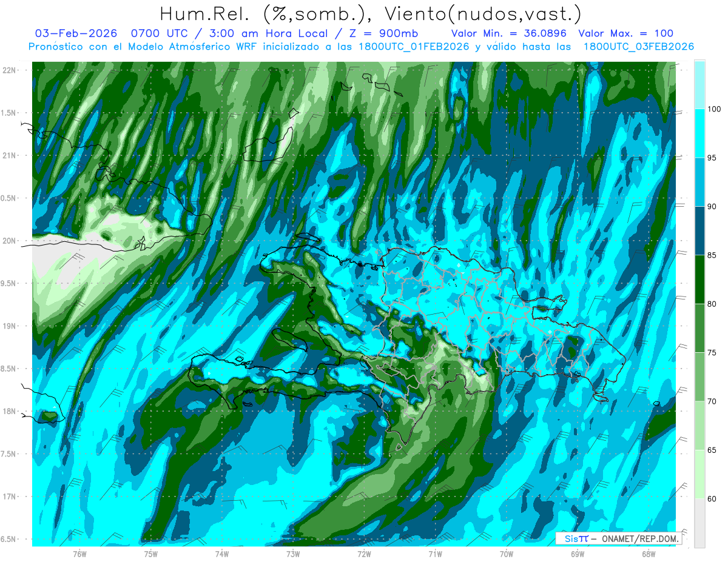Click the gray below-60 colorbar segment
This screenshot has width=728, height=562.
point(699,523)
